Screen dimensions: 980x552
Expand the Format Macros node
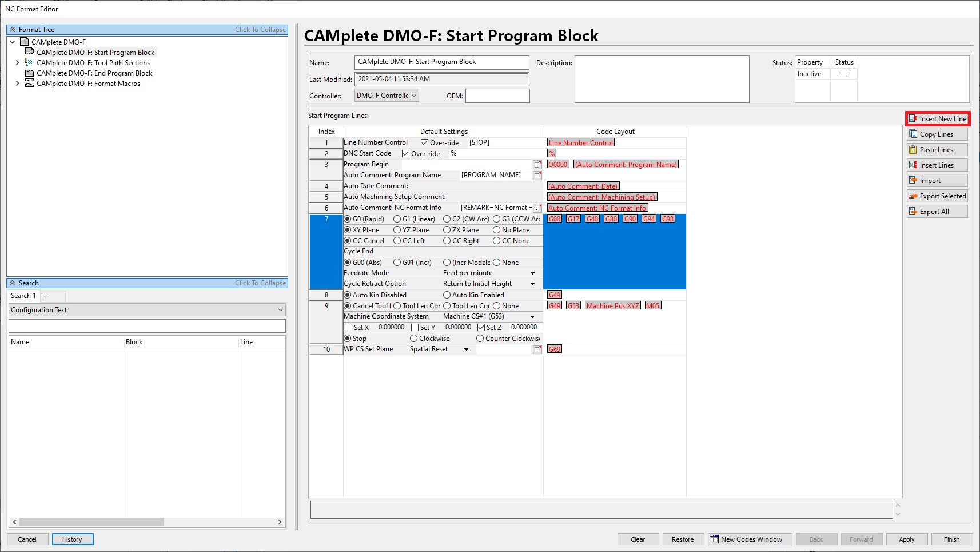[x=18, y=84]
